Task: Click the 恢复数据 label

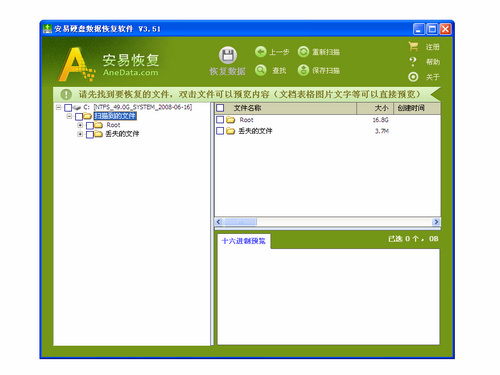Action: (x=227, y=71)
